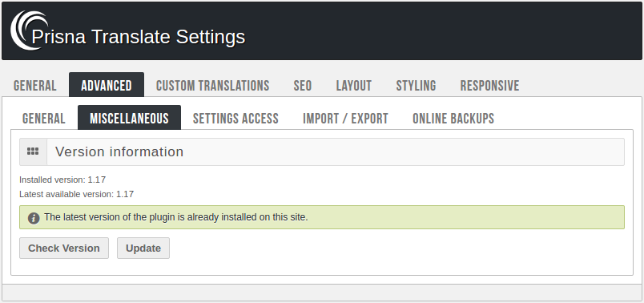Switch to the Responsive tab

pyautogui.click(x=489, y=86)
